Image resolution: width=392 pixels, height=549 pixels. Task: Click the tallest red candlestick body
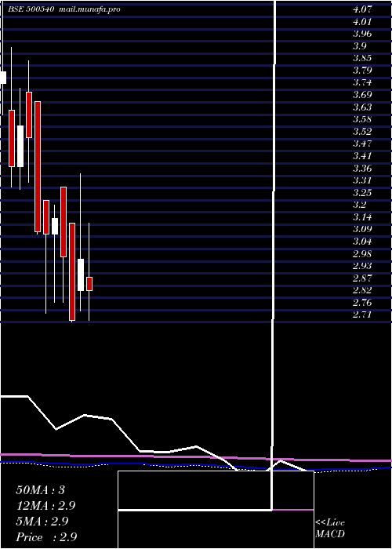38,166
